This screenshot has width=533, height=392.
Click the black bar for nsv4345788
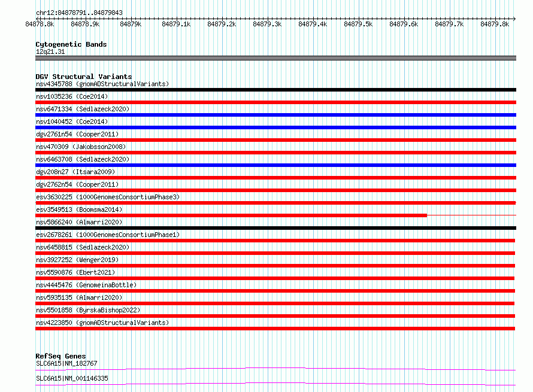click(x=275, y=90)
